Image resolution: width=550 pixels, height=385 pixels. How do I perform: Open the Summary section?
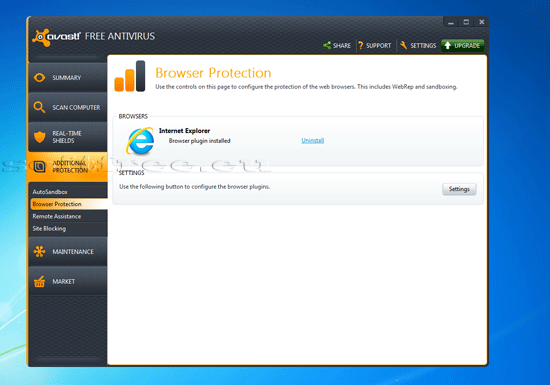point(68,77)
